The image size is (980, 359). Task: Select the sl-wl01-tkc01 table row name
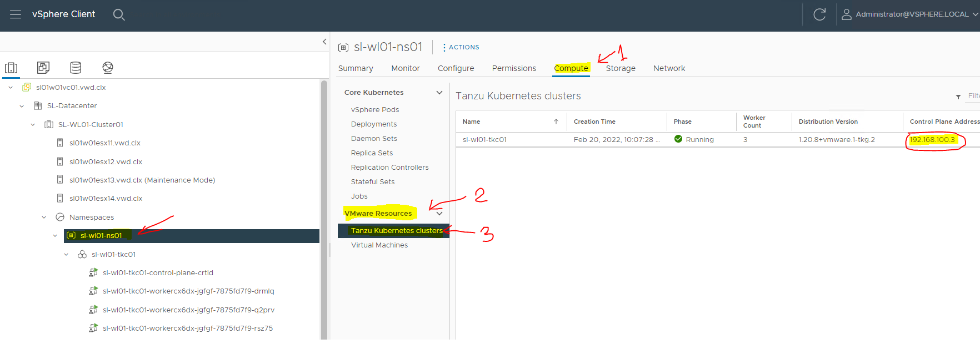point(484,140)
